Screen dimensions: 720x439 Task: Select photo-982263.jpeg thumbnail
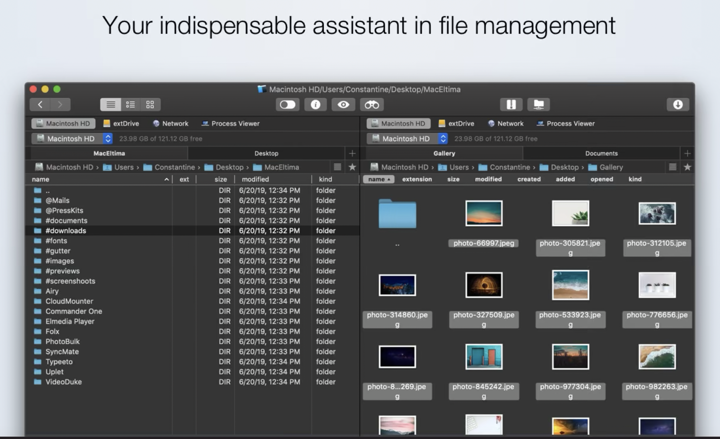click(x=657, y=357)
